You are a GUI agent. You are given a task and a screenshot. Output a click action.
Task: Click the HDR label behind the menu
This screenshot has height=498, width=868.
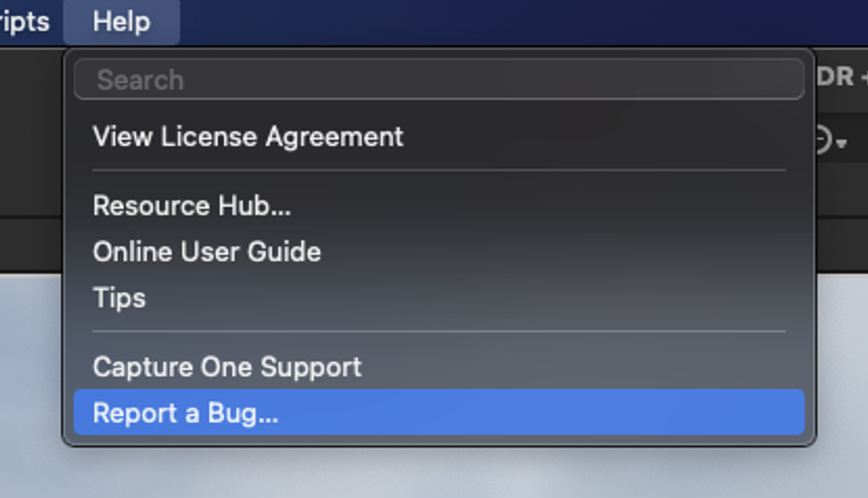[836, 77]
